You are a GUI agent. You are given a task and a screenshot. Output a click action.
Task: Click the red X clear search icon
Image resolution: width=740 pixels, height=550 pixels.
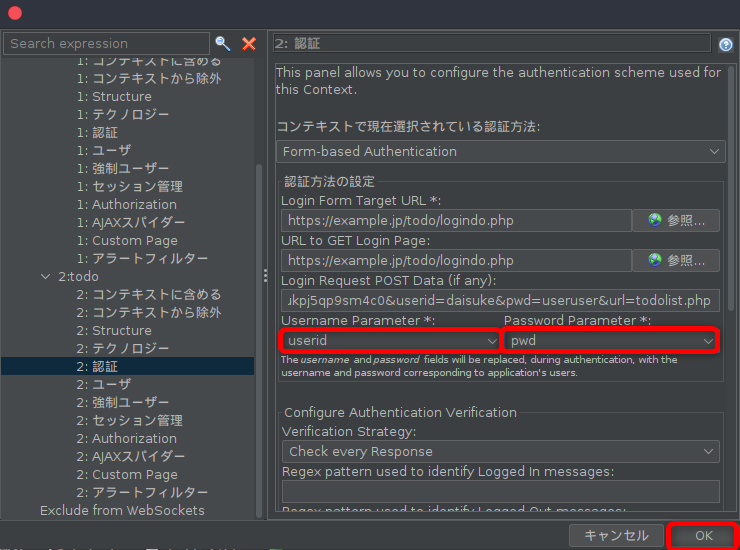pyautogui.click(x=249, y=43)
